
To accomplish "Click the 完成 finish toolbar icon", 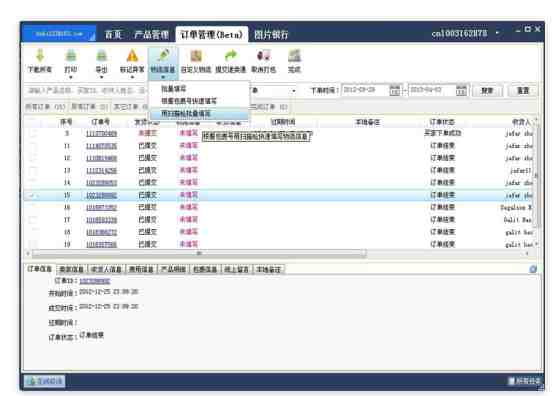I will pyautogui.click(x=294, y=56).
